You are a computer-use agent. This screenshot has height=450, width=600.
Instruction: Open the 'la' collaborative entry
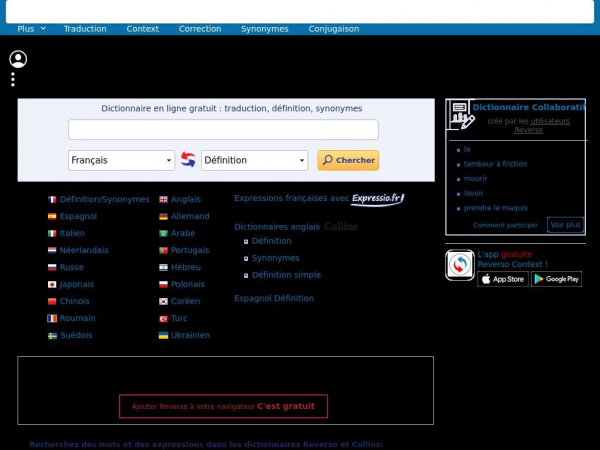pos(467,149)
